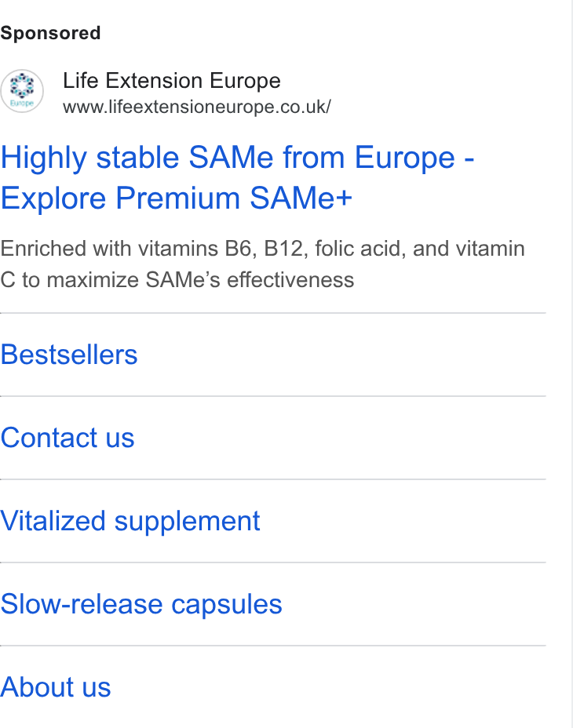The image size is (573, 728).
Task: Visit the Slow-release capsules sitelink
Action: click(141, 605)
